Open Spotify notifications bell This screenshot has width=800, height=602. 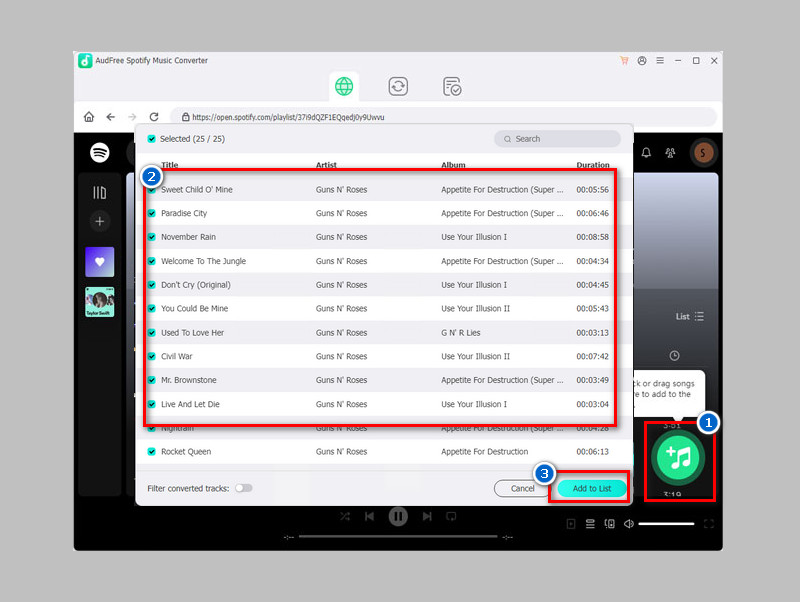pyautogui.click(x=646, y=153)
